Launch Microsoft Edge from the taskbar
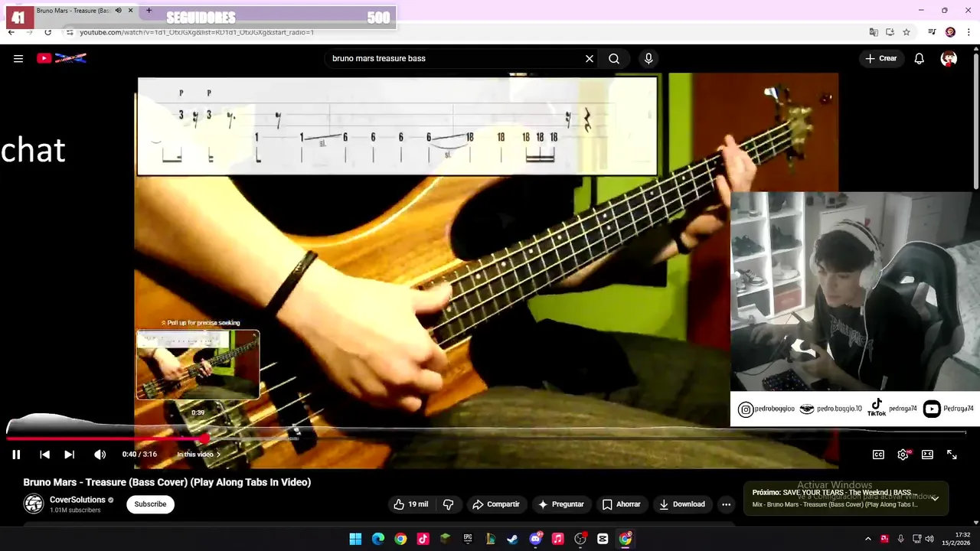Viewport: 980px width, 551px height. tap(378, 539)
